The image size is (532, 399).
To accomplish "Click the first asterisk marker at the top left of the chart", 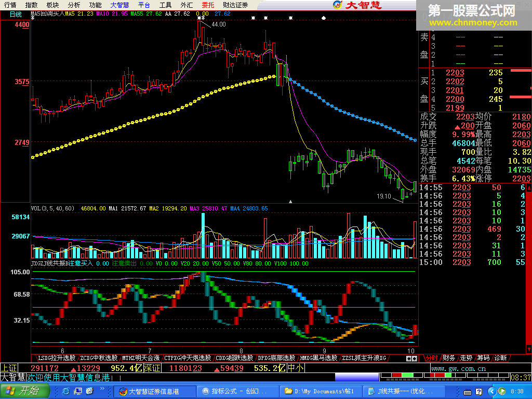I will coord(33,18).
